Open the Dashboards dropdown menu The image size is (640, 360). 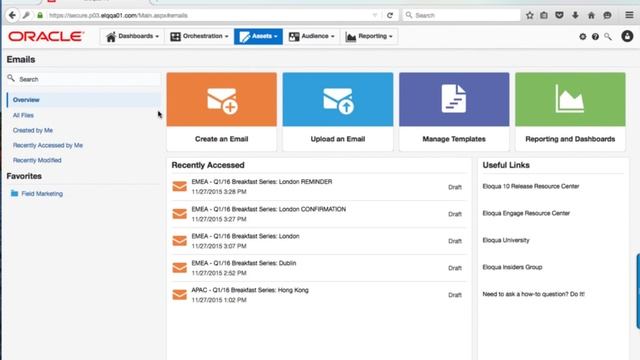coord(132,36)
